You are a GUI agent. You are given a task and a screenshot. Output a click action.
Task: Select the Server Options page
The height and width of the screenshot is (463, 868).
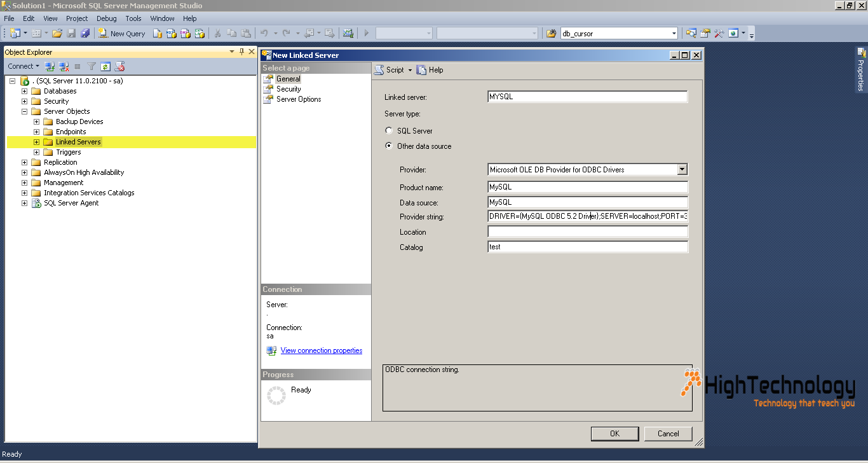coord(299,99)
